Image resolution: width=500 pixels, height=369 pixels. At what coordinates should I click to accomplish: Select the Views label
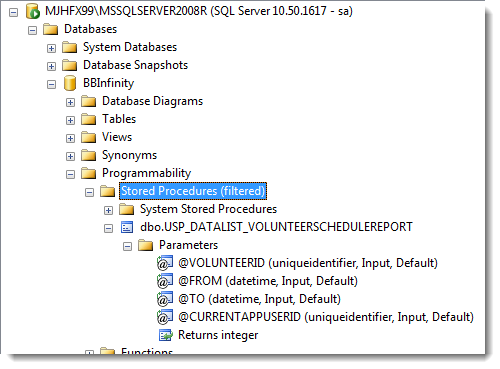[117, 137]
